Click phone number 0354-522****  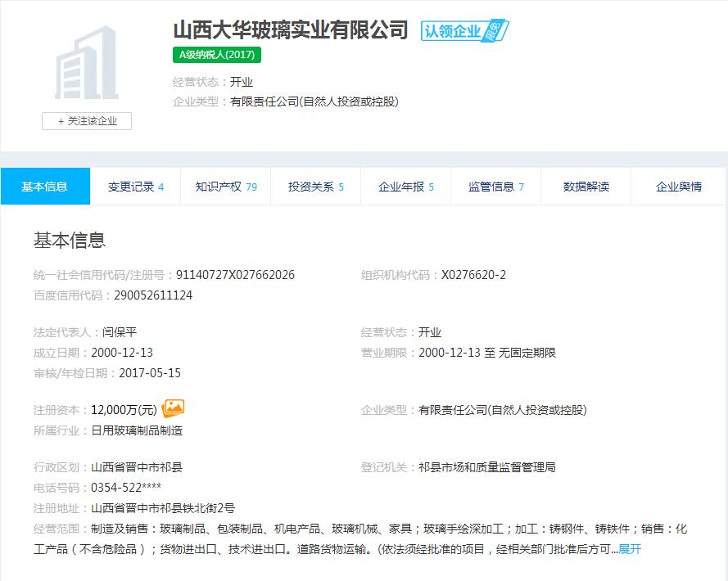(x=126, y=488)
